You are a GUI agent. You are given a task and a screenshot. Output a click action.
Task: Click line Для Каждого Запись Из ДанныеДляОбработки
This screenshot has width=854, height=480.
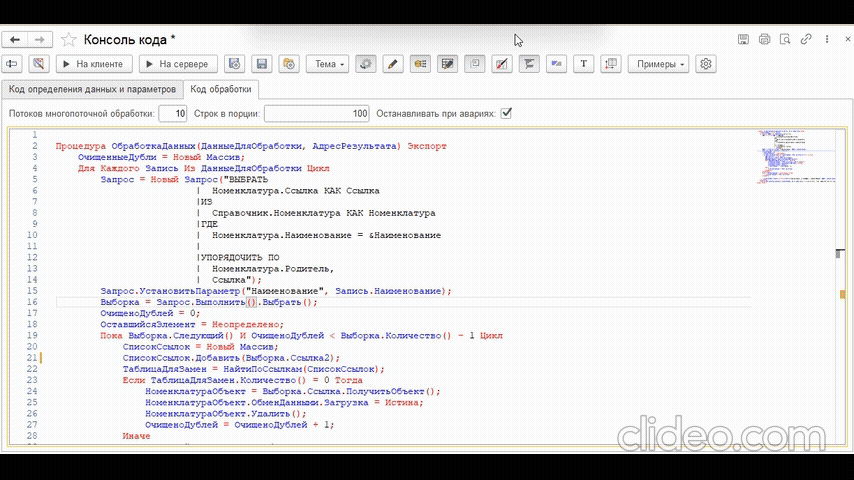(204, 168)
